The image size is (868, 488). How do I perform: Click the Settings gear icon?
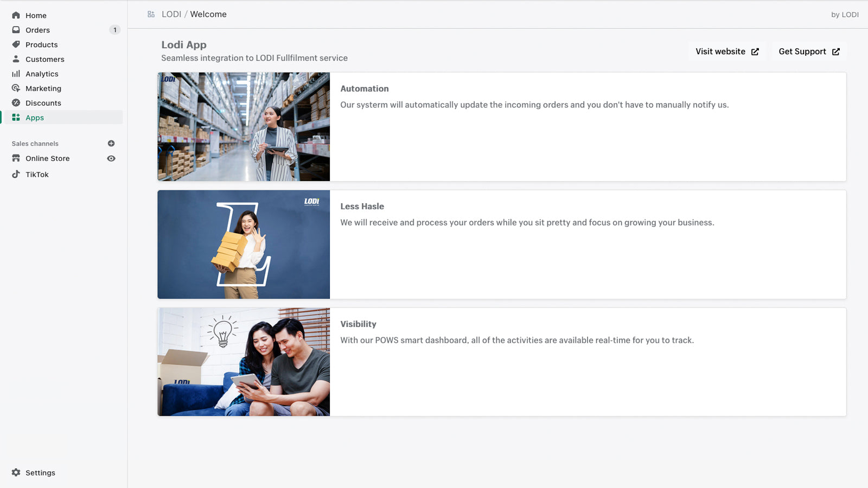coord(16,472)
